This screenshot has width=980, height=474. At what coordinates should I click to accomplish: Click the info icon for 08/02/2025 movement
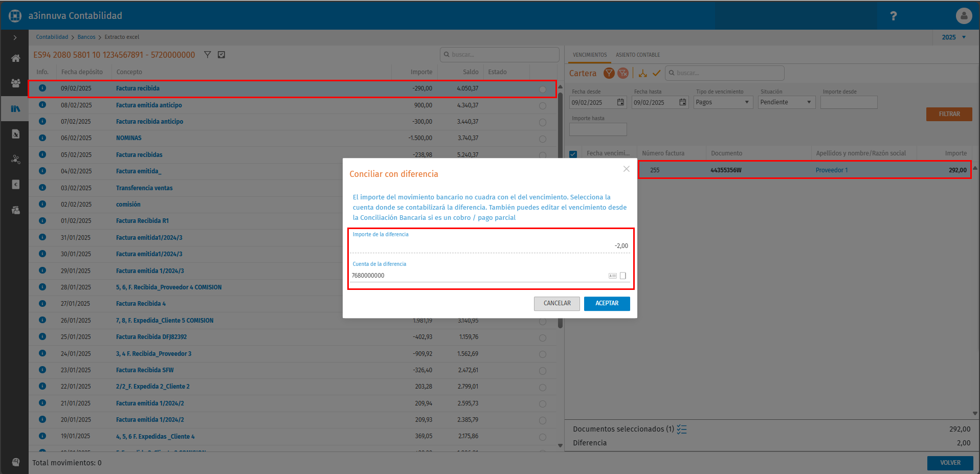click(42, 105)
